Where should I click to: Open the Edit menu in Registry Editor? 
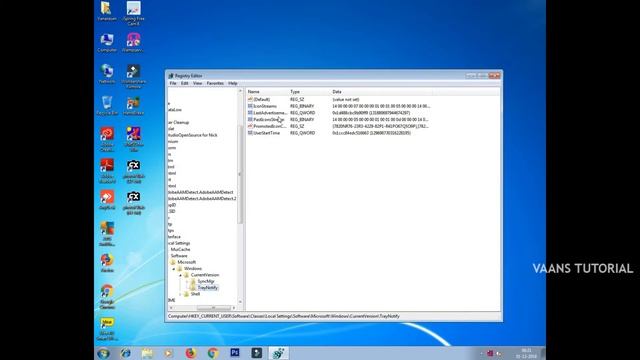coord(184,83)
